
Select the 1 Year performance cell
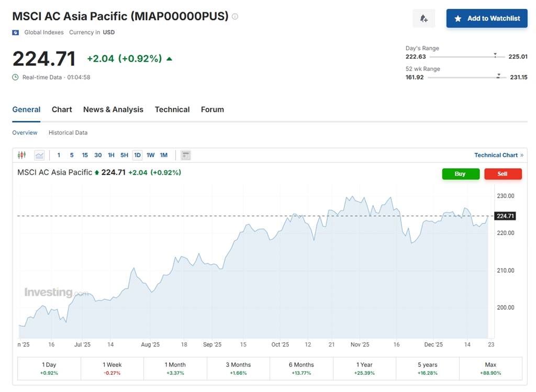365,368
